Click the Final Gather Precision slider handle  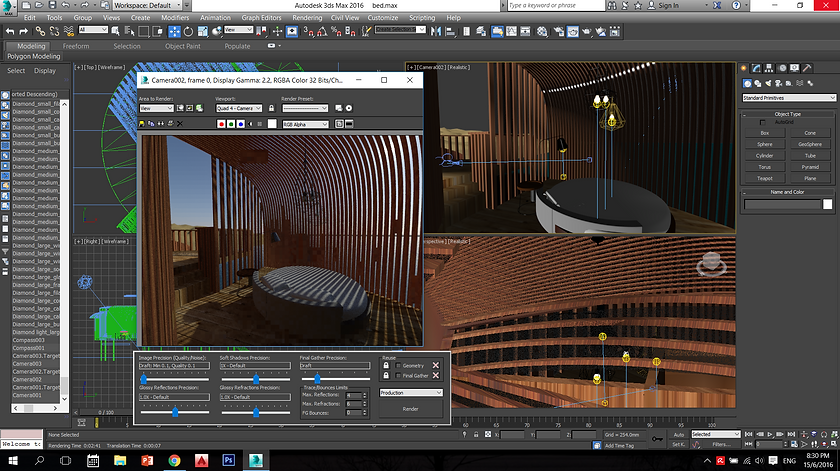point(317,379)
